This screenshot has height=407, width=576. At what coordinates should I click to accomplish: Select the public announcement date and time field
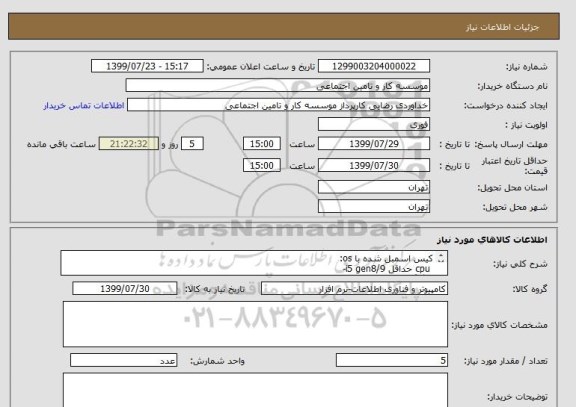pos(147,66)
